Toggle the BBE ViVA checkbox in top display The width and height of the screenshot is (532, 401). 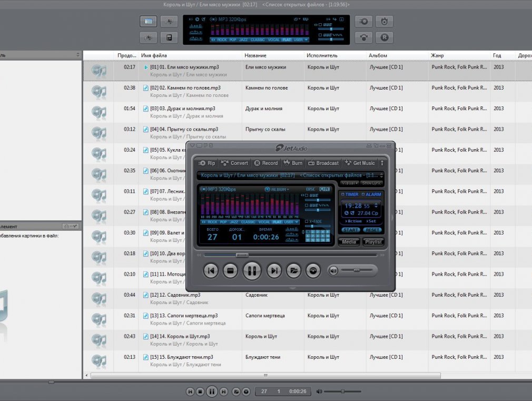click(320, 35)
